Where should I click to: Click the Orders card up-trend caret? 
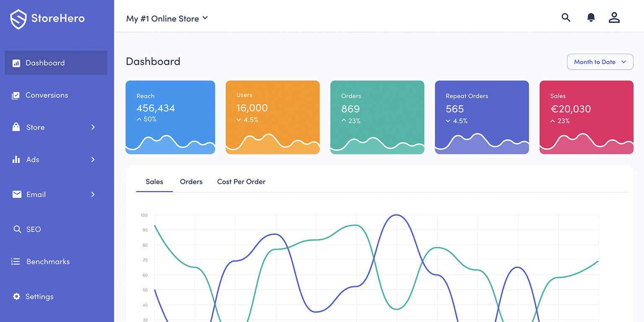tap(344, 120)
